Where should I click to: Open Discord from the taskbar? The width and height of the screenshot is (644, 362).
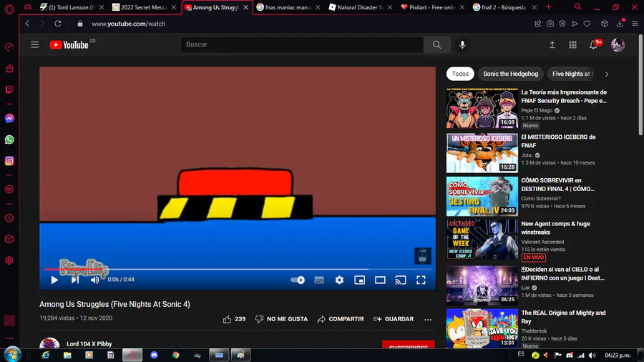(154, 355)
